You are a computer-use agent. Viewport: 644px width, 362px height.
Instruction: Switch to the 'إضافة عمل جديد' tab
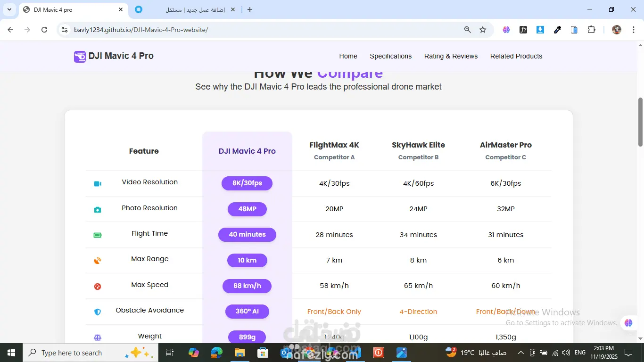186,10
